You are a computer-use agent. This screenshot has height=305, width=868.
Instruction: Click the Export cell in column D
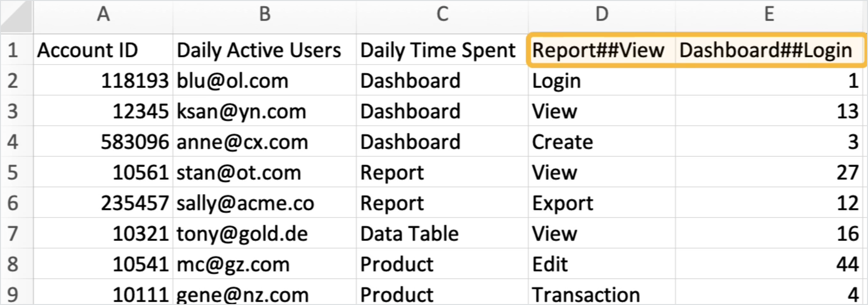563,203
